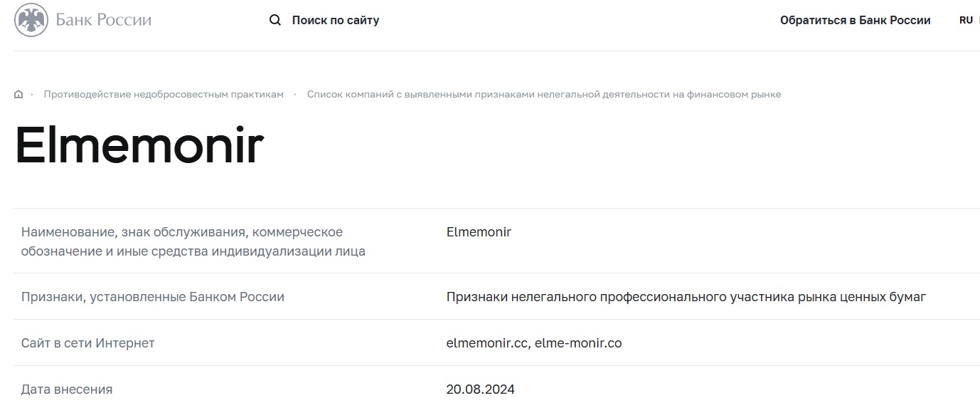Click the magnifying glass search icon
980x408 pixels.
click(x=275, y=21)
